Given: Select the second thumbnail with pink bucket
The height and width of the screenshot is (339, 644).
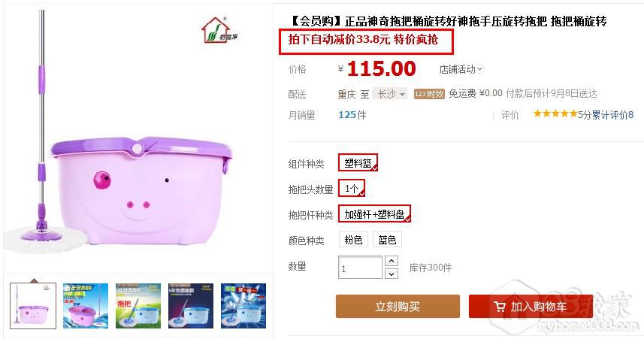Looking at the screenshot, I should [x=86, y=306].
